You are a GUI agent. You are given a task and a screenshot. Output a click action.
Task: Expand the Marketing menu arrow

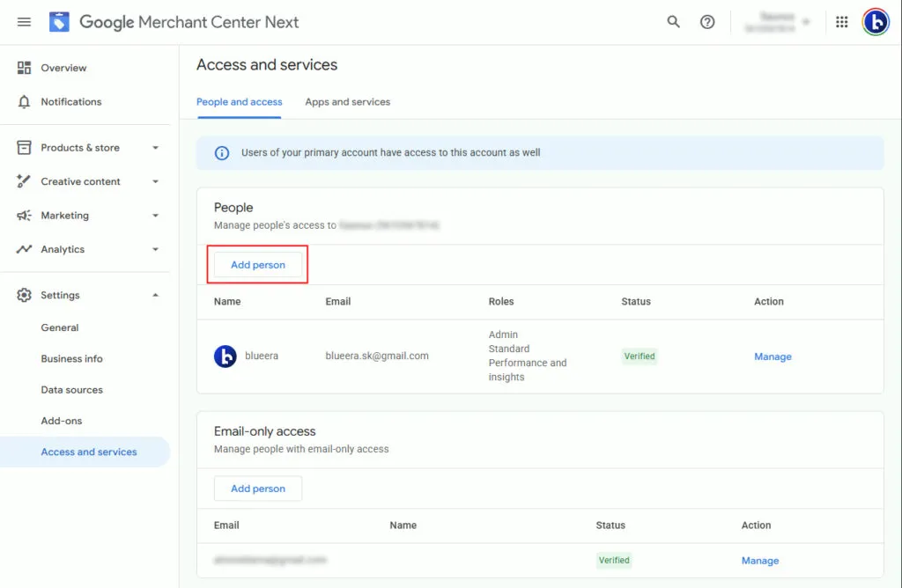click(155, 216)
